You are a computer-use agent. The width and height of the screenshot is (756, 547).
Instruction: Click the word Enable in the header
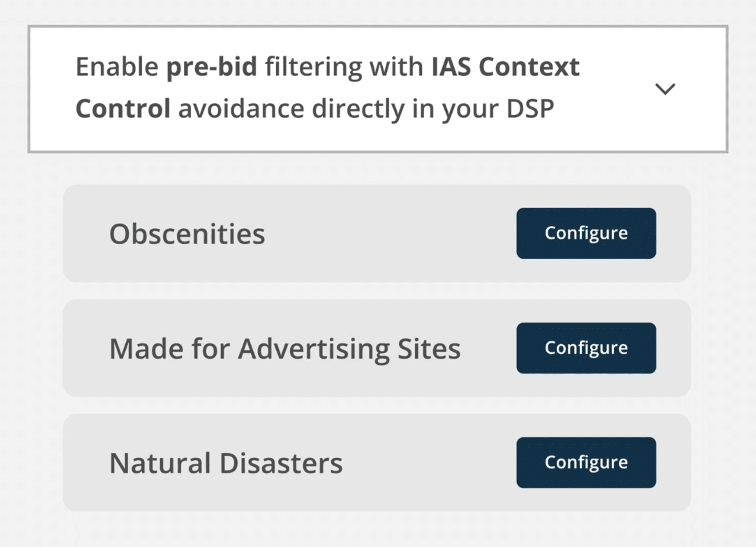point(117,66)
